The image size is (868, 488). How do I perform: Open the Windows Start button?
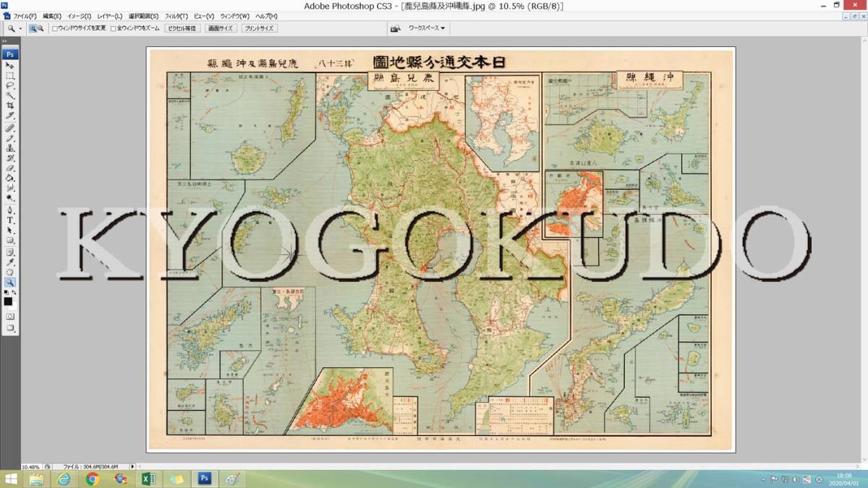(x=10, y=479)
